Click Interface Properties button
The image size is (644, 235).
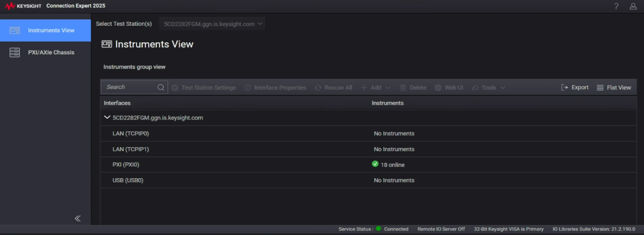275,87
